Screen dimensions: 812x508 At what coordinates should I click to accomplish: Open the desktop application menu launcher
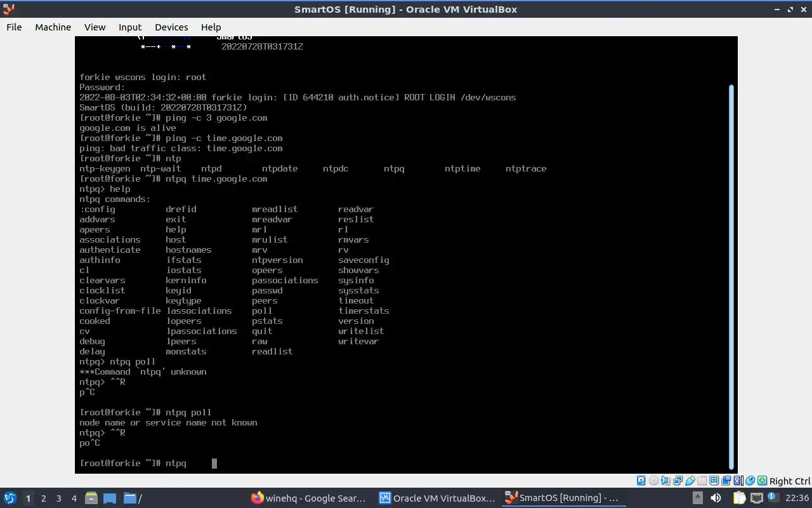pos(10,498)
